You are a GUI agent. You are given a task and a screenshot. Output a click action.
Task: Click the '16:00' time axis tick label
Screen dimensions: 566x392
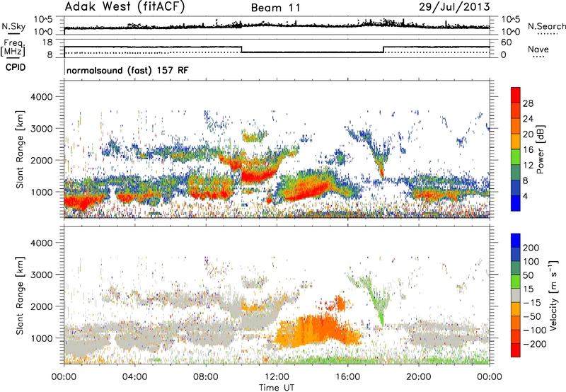pyautogui.click(x=347, y=377)
